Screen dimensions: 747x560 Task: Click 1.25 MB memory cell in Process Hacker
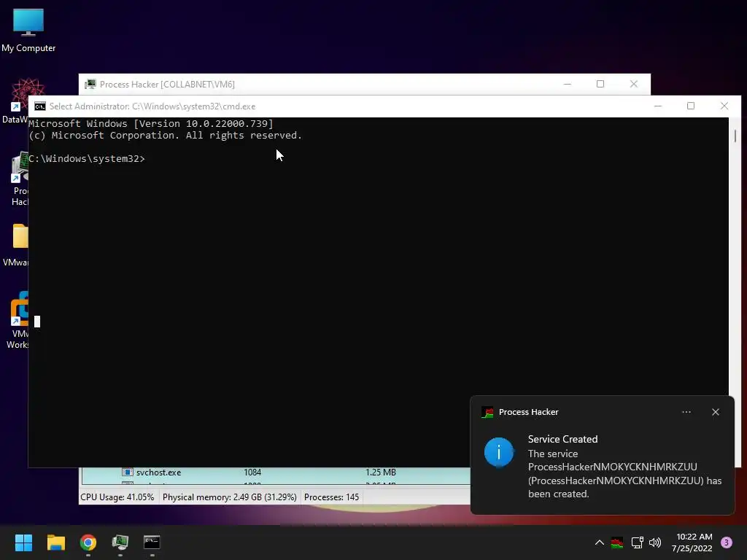pyautogui.click(x=381, y=472)
